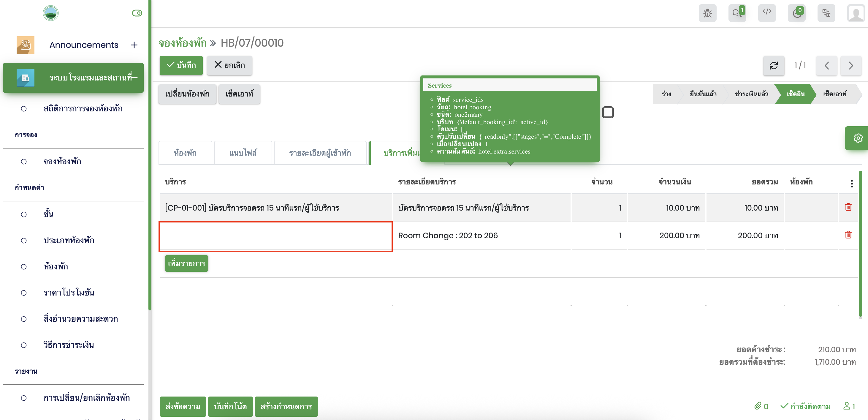Select the เช็คเอาท์ stage in status bar
This screenshot has width=868, height=420.
834,94
